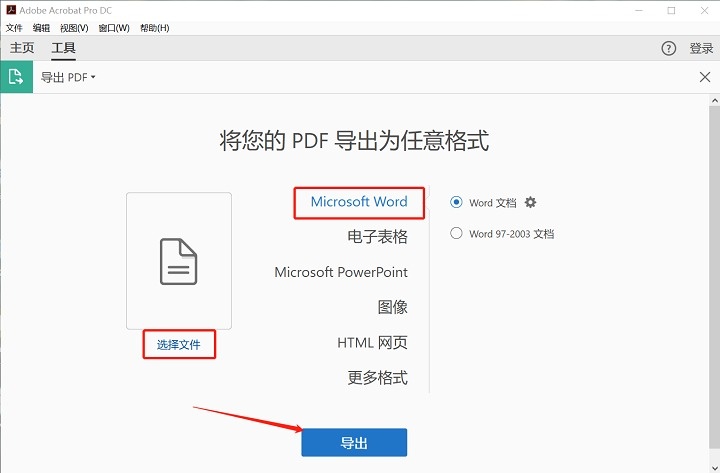Image resolution: width=720 pixels, height=473 pixels.
Task: Open Word document settings gear
Action: click(531, 202)
